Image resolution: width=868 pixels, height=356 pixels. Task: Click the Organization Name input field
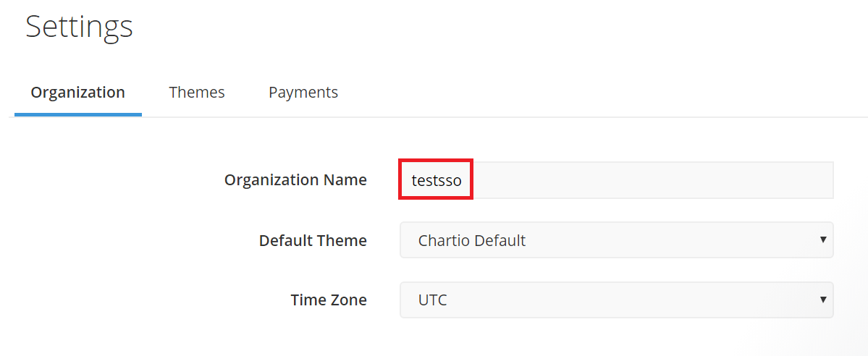[x=615, y=180]
